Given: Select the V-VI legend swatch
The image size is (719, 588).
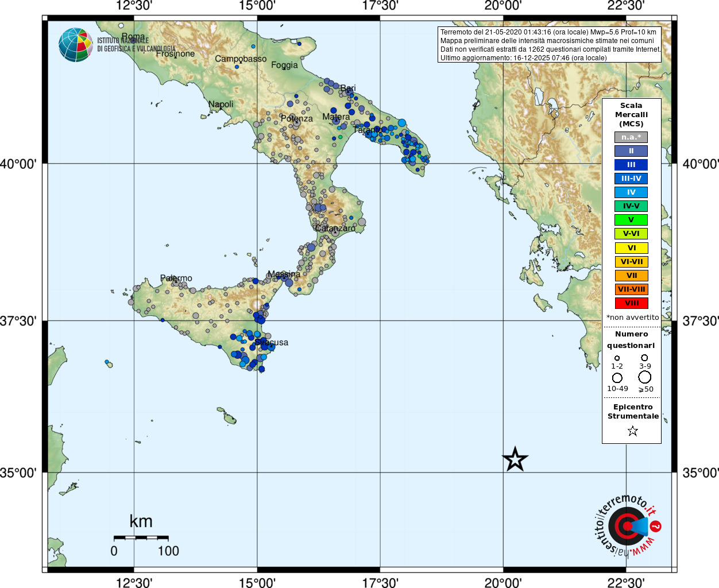Looking at the screenshot, I should click(631, 234).
